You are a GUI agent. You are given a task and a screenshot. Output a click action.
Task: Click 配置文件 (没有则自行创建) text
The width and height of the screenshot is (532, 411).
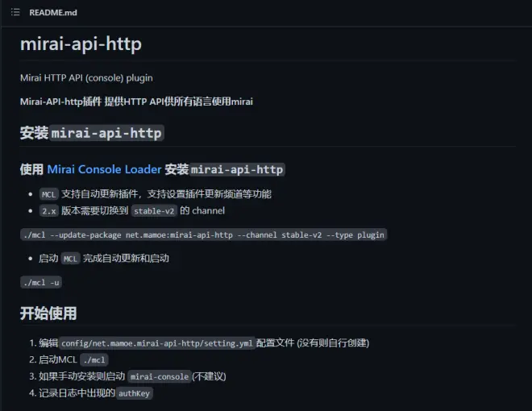click(313, 342)
